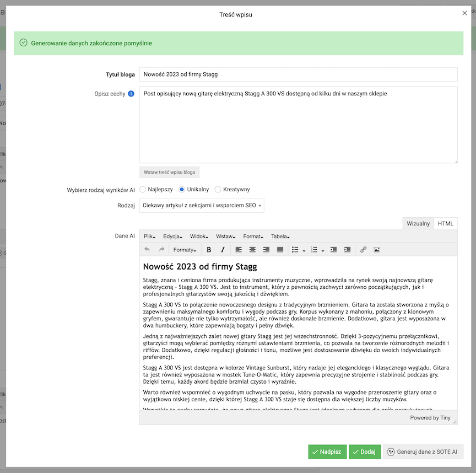Click the editor resize handle beside Powered by Tiny
Screen dimensions: 476x473
click(x=454, y=421)
